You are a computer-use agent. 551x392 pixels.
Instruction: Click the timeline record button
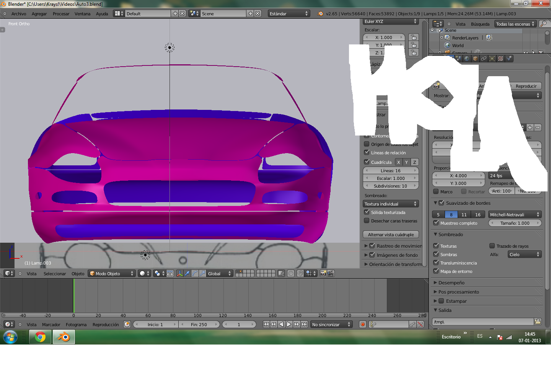pyautogui.click(x=363, y=324)
